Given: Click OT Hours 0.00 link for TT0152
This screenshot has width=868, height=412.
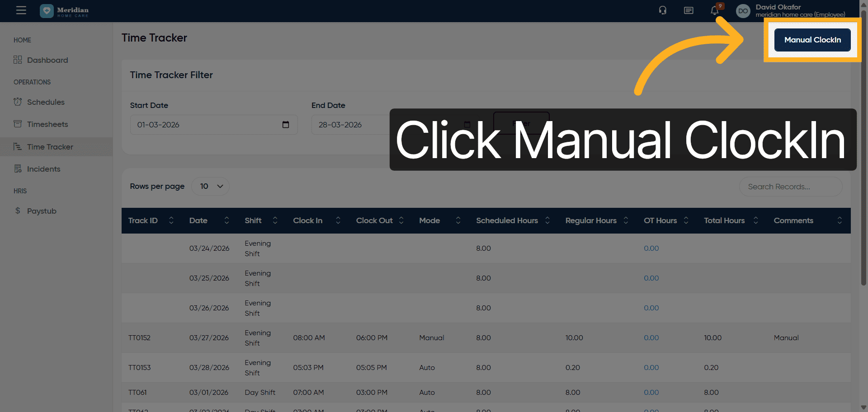Looking at the screenshot, I should 651,338.
